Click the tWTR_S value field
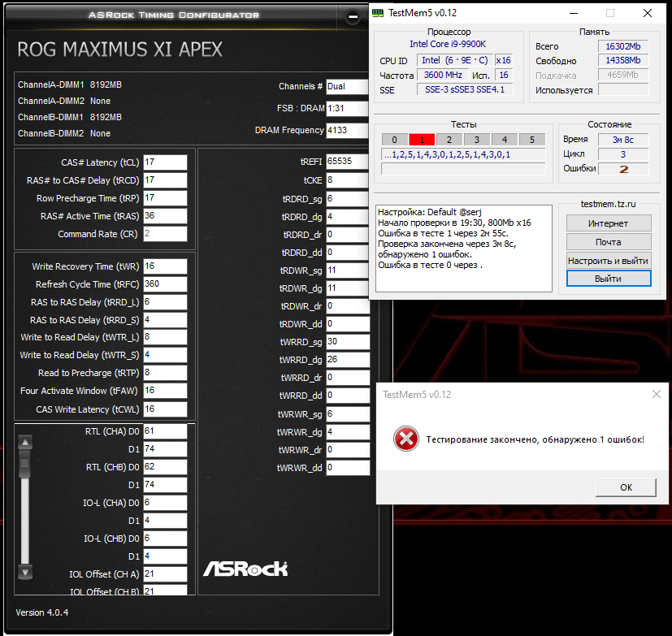 [165, 355]
